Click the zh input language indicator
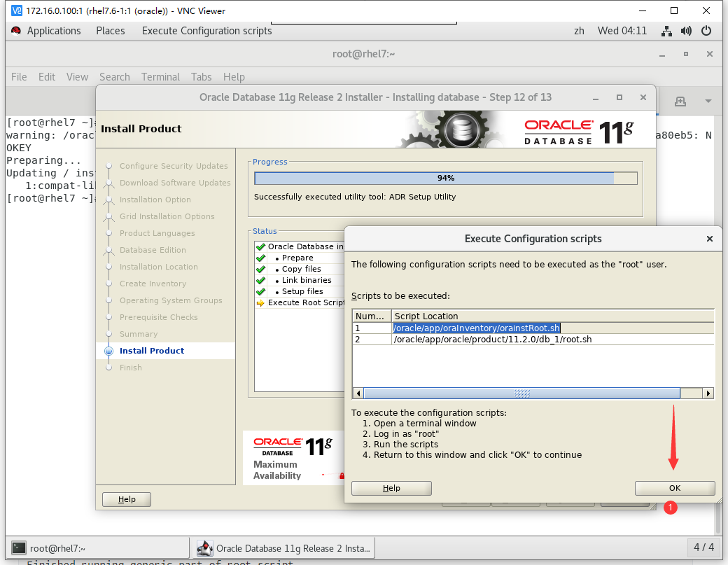The height and width of the screenshot is (565, 728). (x=579, y=31)
